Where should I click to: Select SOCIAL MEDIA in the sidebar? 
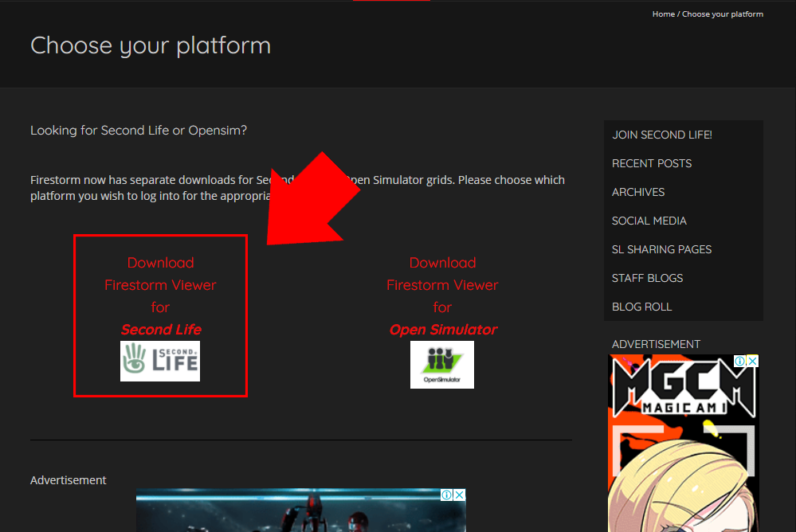(x=649, y=221)
